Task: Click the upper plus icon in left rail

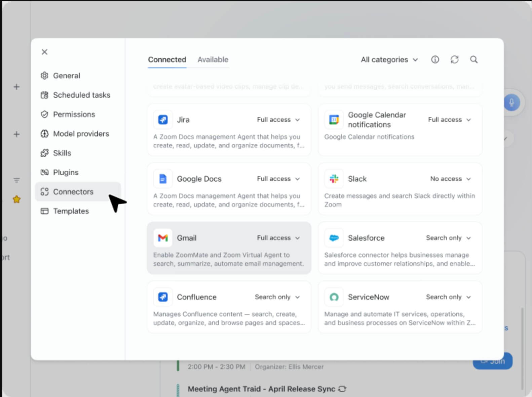Action: [x=16, y=87]
